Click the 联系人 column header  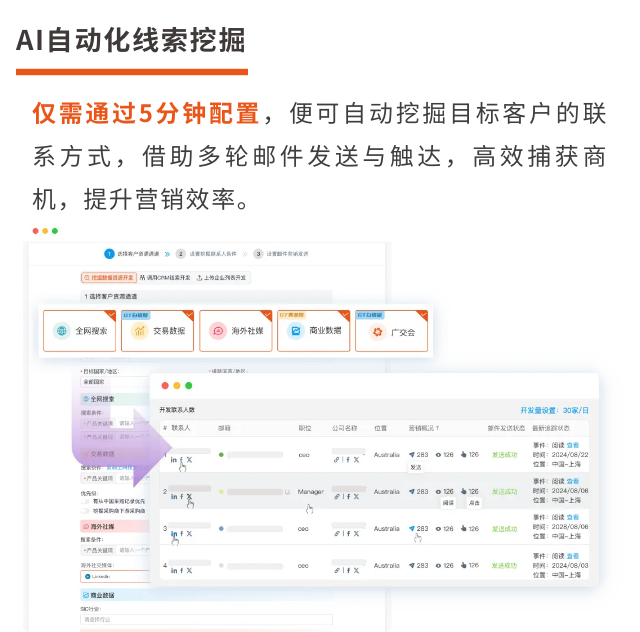[x=181, y=428]
